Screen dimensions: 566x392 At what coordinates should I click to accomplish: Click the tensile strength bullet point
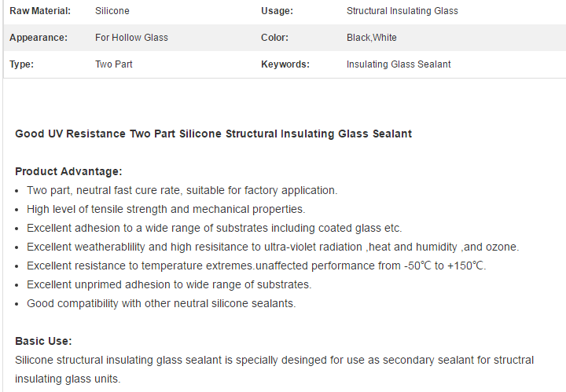(x=166, y=209)
